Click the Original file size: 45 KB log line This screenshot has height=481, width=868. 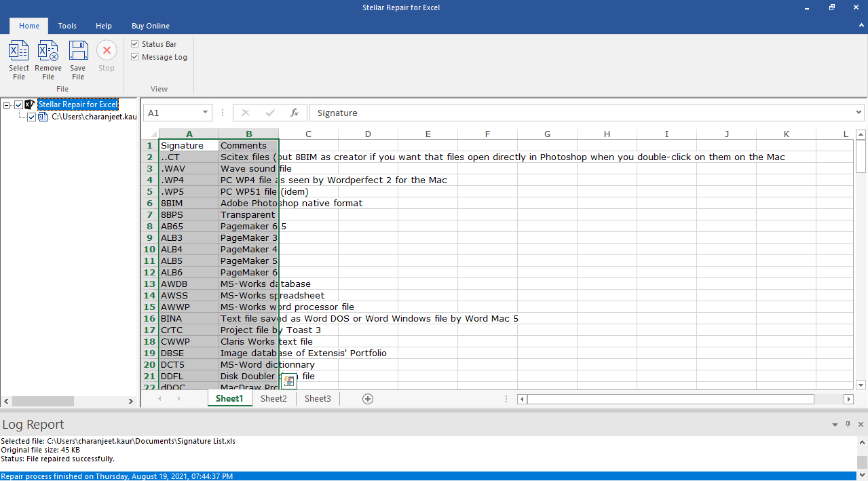coord(40,450)
